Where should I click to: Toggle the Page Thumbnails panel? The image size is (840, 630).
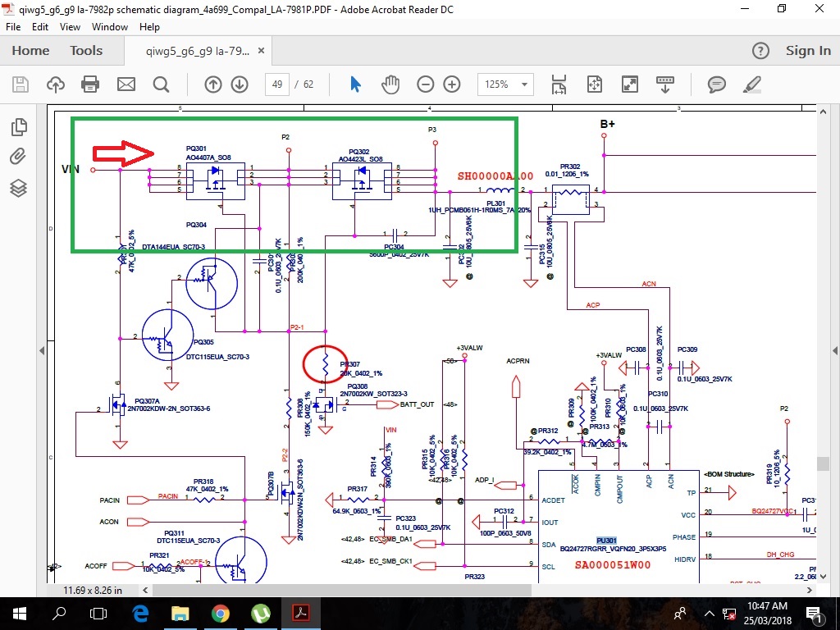pyautogui.click(x=18, y=127)
